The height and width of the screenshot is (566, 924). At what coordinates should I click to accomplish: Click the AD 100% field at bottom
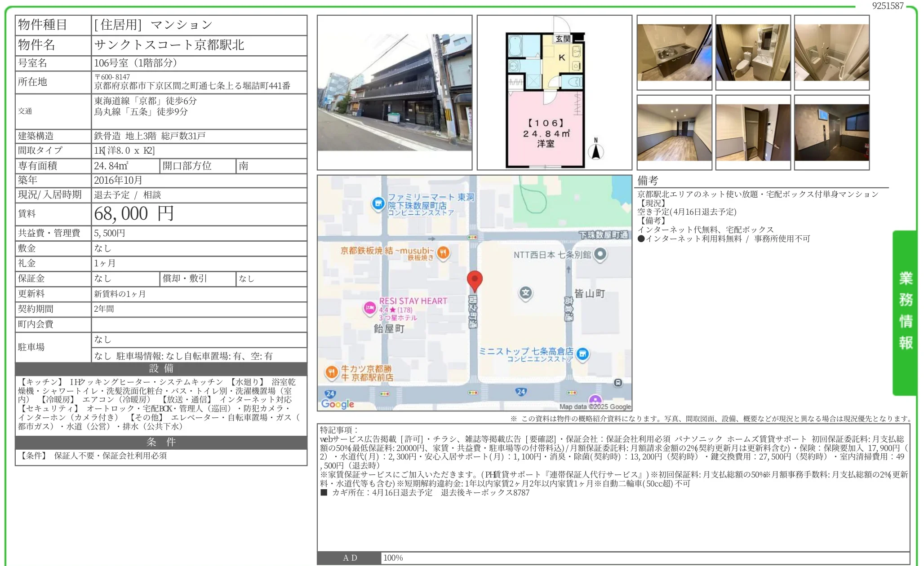pos(395,558)
